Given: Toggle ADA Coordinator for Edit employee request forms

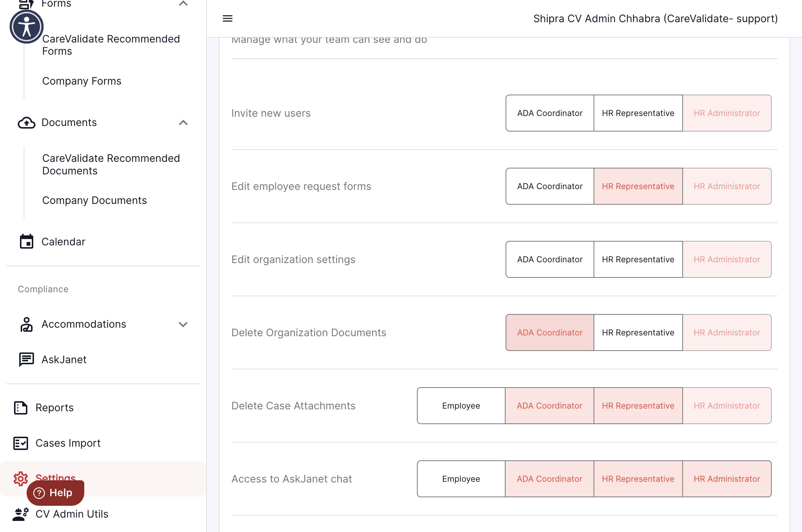Looking at the screenshot, I should click(x=550, y=186).
